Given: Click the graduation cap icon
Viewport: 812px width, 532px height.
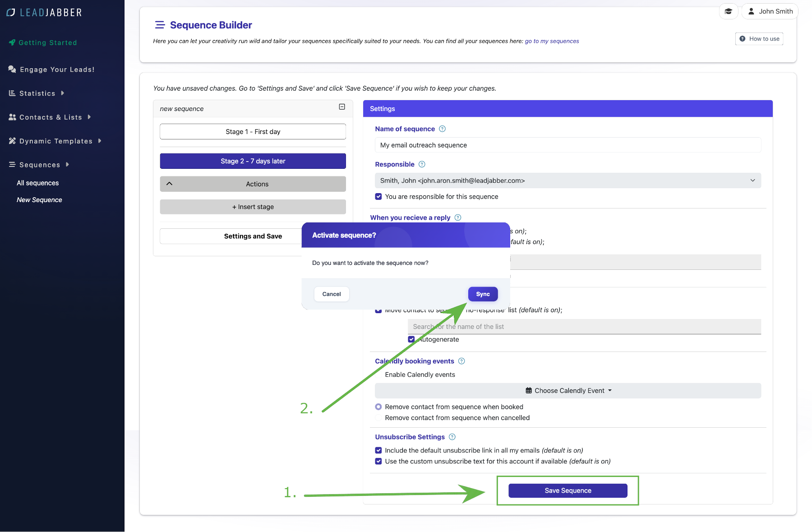Looking at the screenshot, I should click(729, 11).
